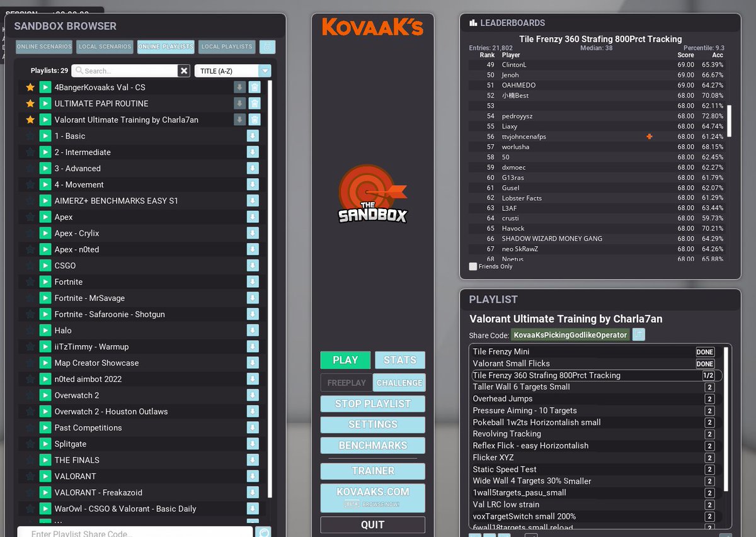Image resolution: width=756 pixels, height=537 pixels.
Task: Play the VALORANT - Freakazoid playlist
Action: [45, 493]
